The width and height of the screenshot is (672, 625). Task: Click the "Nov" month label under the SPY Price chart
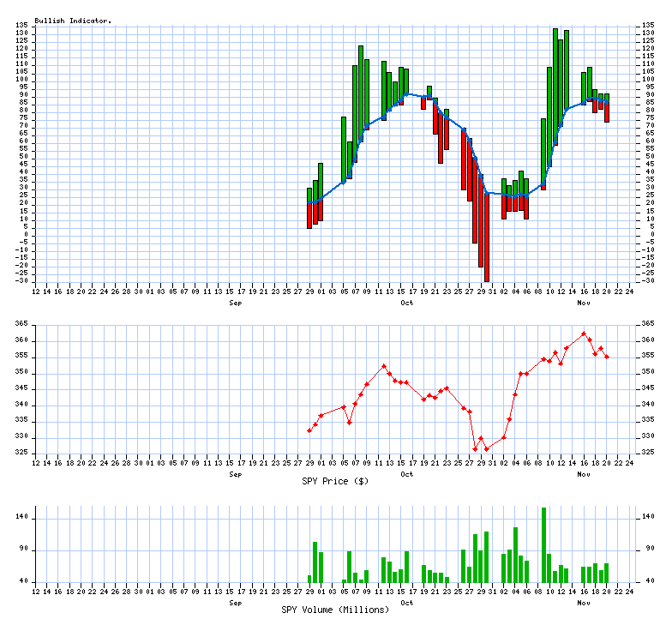pyautogui.click(x=584, y=474)
